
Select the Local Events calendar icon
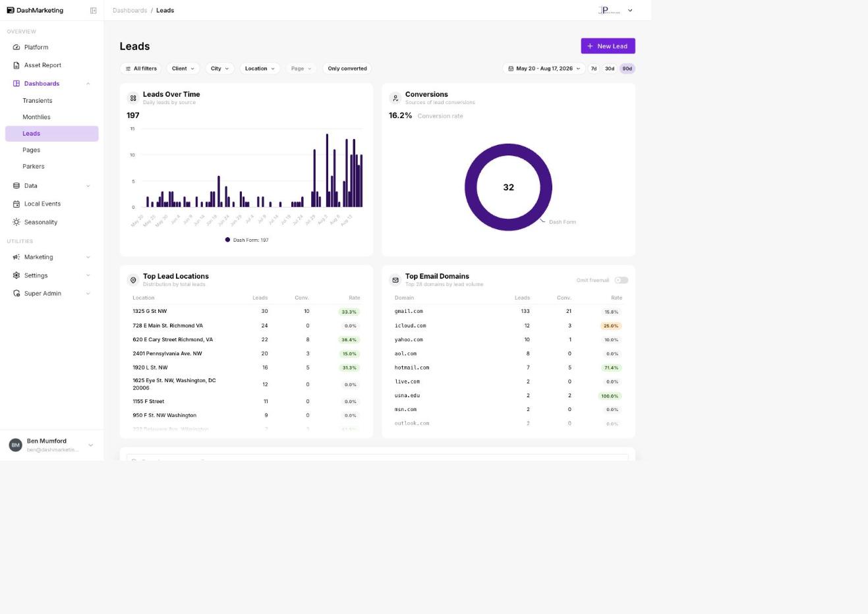point(16,204)
